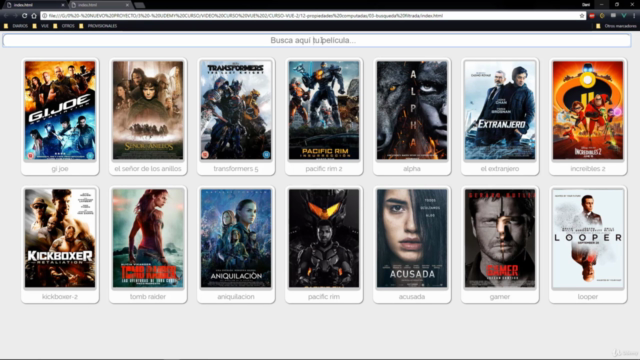Select the Pacific Rim 2 poster
The image size is (640, 360).
pyautogui.click(x=324, y=110)
